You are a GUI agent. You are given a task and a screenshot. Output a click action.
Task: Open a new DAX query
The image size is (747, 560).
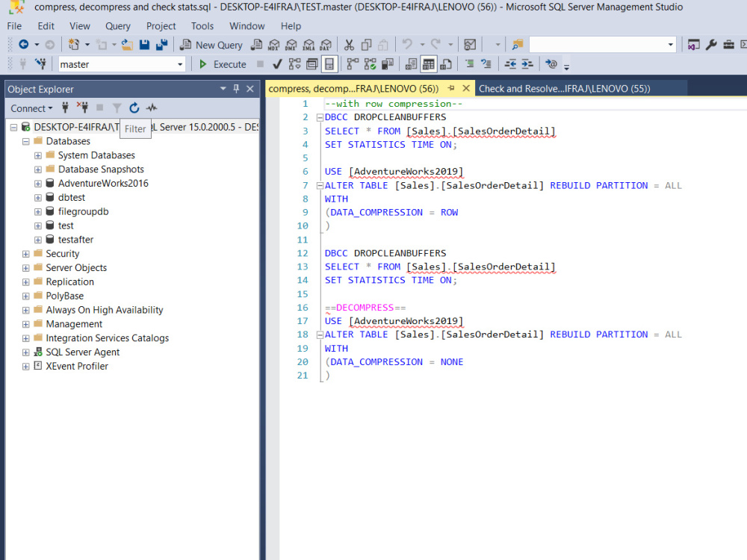tap(326, 45)
